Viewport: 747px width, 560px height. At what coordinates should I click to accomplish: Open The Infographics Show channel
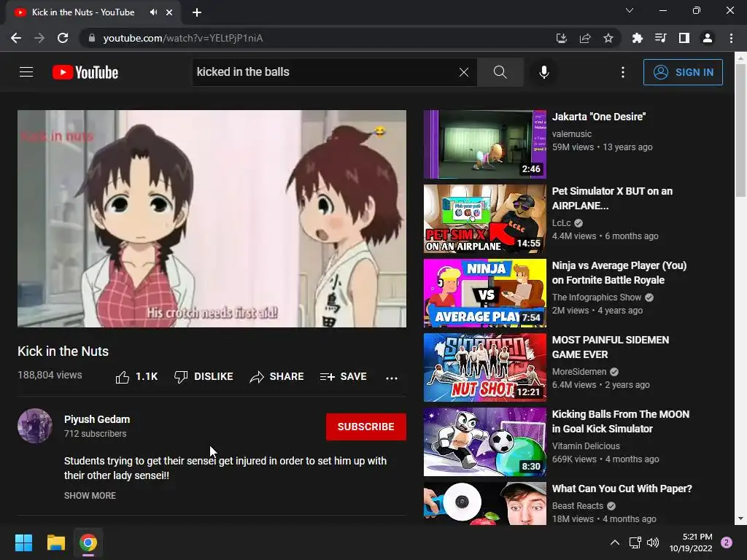coord(597,297)
